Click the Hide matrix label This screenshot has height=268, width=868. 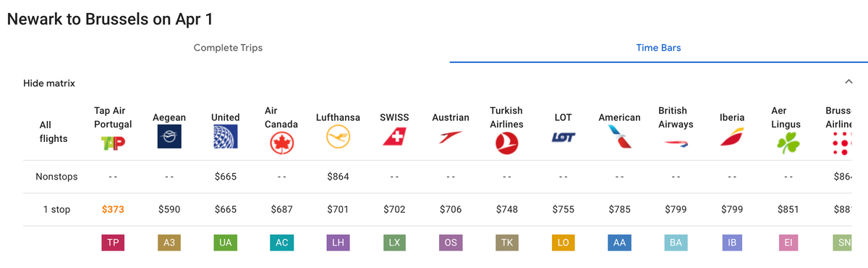pyautogui.click(x=49, y=83)
